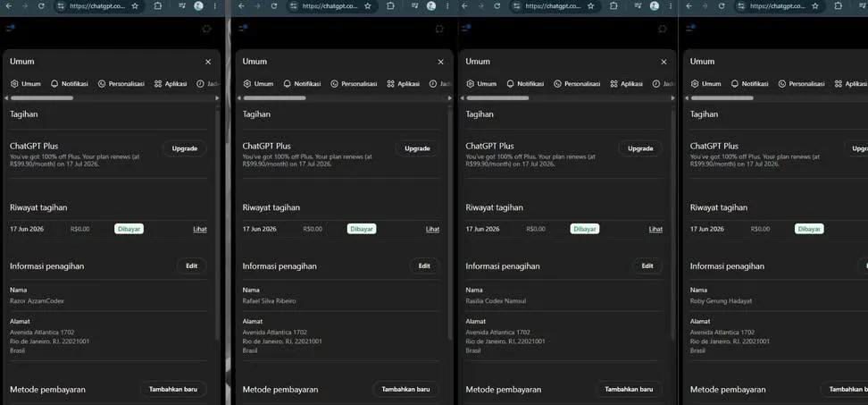The height and width of the screenshot is (405, 868).
Task: Click tab-strip right scroll arrow in Razor AzzamCodex window
Action: pos(217,98)
